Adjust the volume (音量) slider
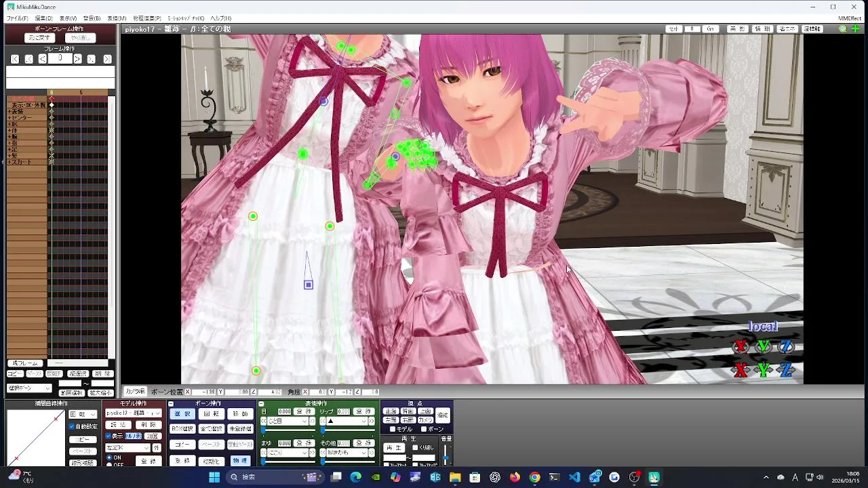Viewport: 868px width, 488px height. (446, 454)
